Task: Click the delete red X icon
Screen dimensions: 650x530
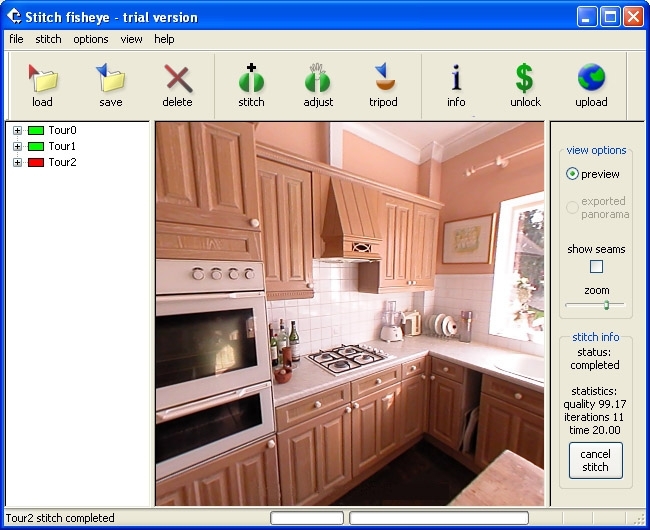Action: point(178,78)
